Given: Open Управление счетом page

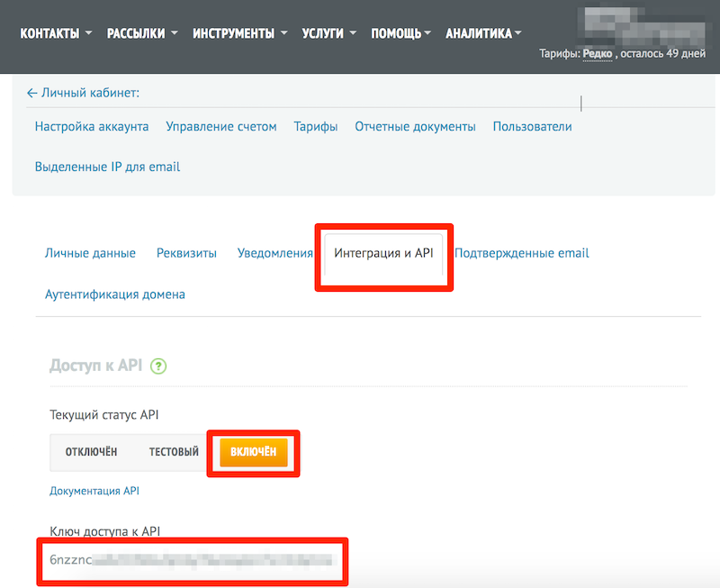Looking at the screenshot, I should (x=221, y=126).
